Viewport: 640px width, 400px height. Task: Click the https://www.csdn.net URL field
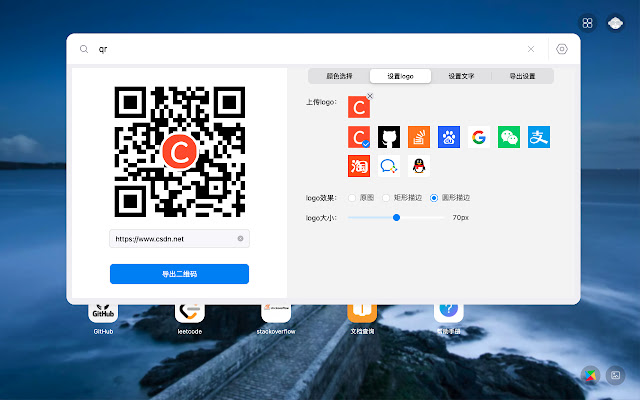click(179, 239)
